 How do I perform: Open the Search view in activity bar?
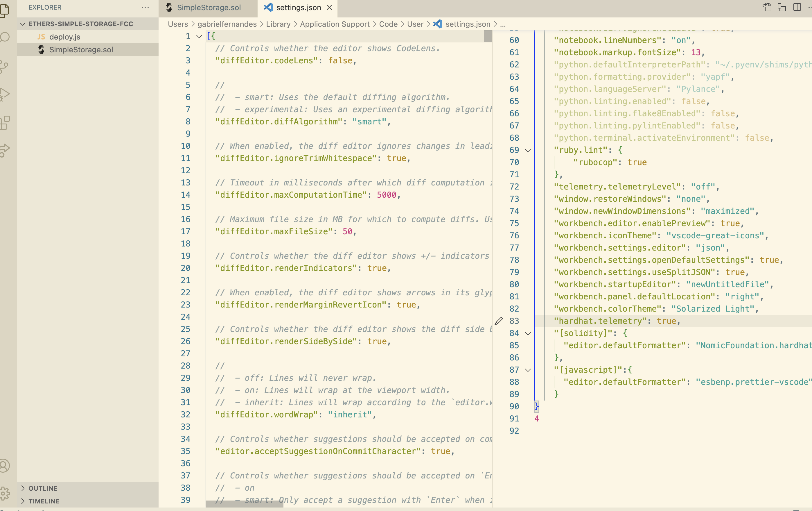4,37
